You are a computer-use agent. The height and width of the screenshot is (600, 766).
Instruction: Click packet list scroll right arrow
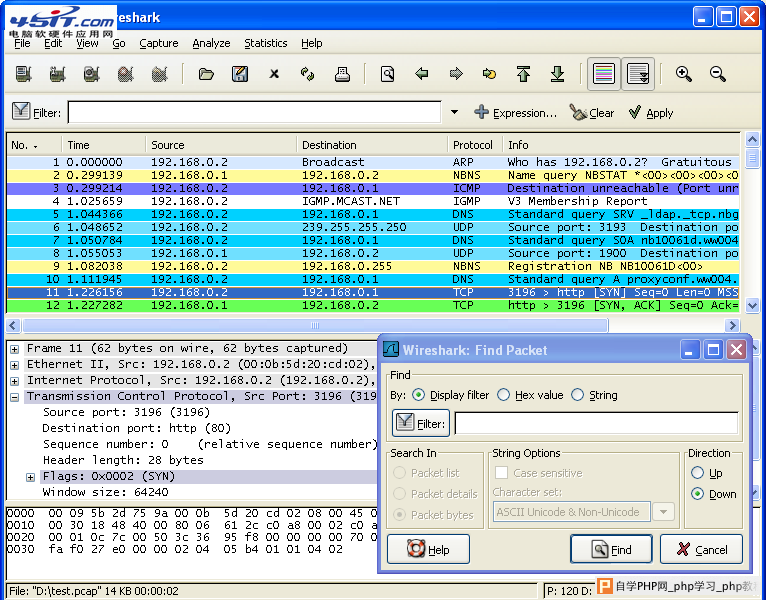tap(732, 325)
